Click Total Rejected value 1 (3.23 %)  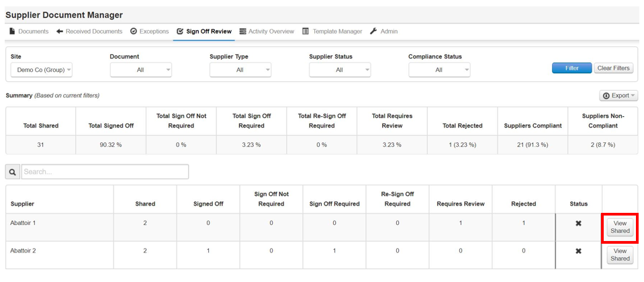[x=463, y=145]
